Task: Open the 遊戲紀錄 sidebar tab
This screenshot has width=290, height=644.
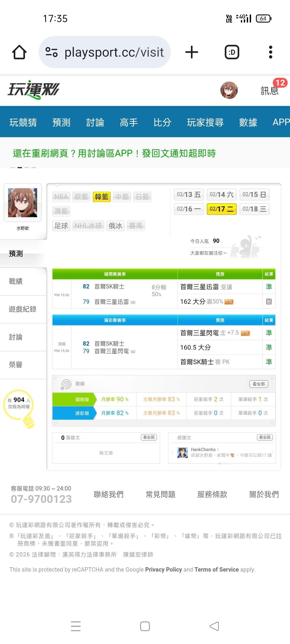Action: (x=23, y=309)
